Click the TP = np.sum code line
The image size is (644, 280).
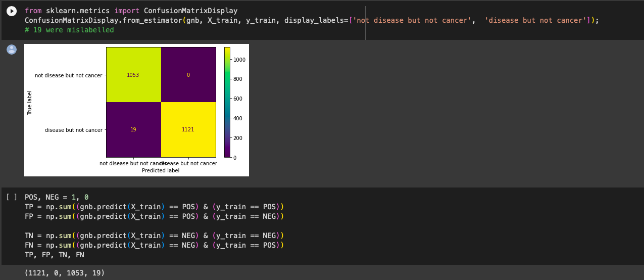pyautogui.click(x=154, y=207)
